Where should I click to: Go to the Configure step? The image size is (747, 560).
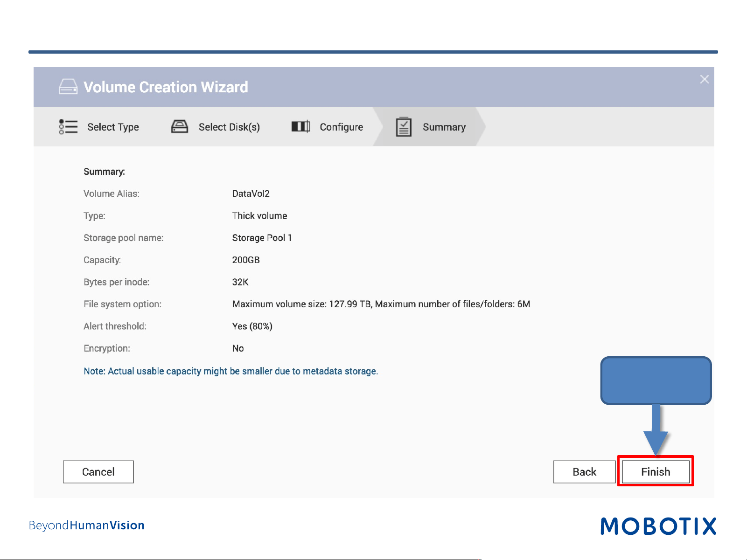click(x=341, y=127)
